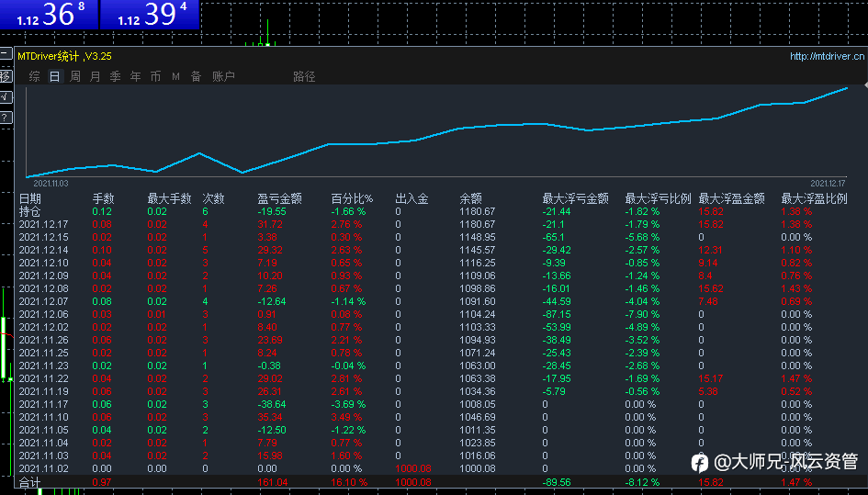
Task: Select the 2021.11.02 date row
Action: tap(44, 468)
